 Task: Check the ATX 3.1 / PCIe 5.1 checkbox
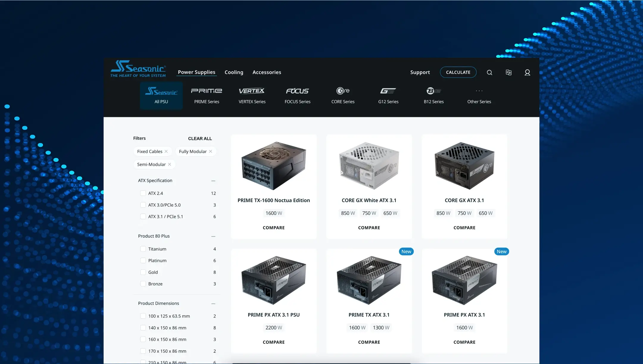(143, 216)
